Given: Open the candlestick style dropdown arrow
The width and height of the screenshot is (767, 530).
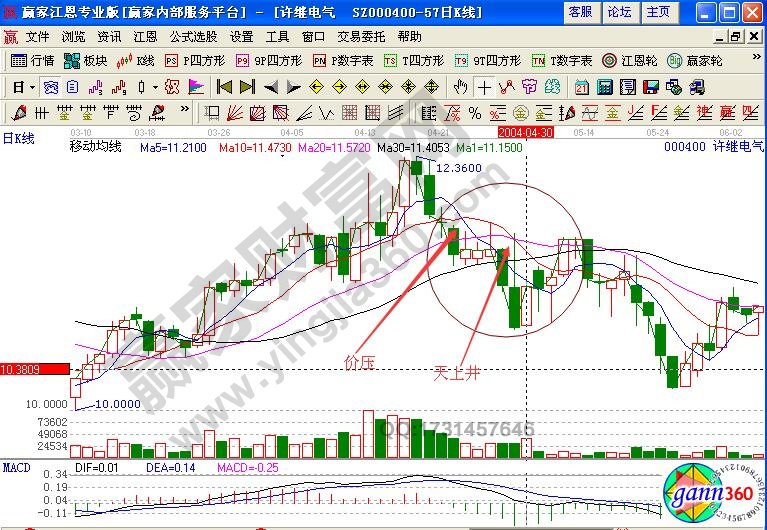Looking at the screenshot, I should [155, 86].
